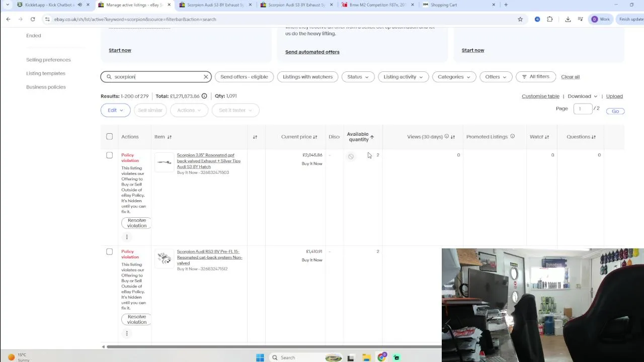
Task: Open a new browser tab
Action: pyautogui.click(x=506, y=5)
